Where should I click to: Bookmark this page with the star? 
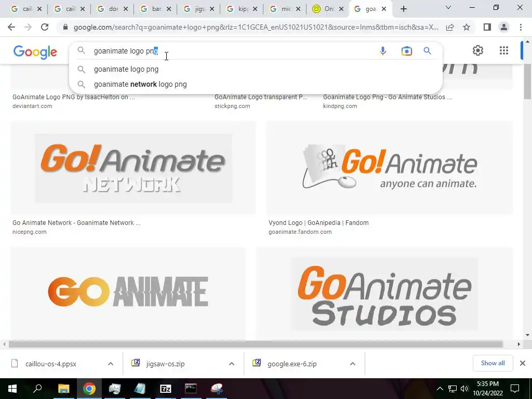pos(467,27)
